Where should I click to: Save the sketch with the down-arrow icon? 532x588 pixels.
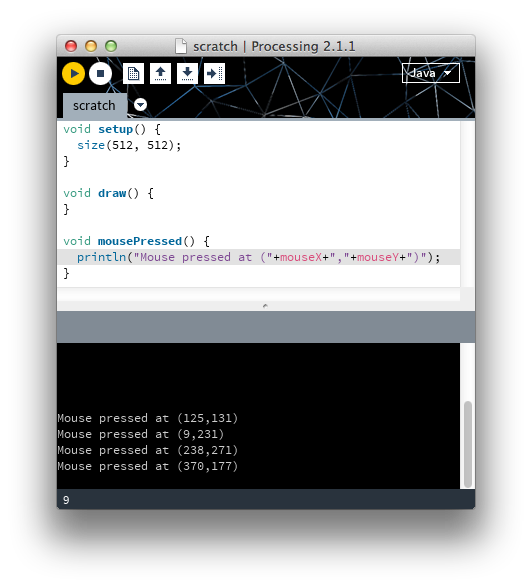pos(187,73)
